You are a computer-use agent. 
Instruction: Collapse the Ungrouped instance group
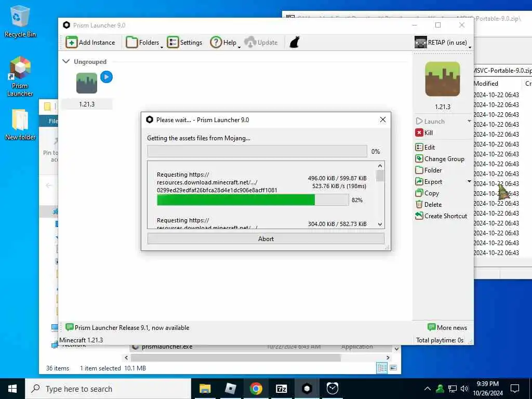tap(66, 61)
